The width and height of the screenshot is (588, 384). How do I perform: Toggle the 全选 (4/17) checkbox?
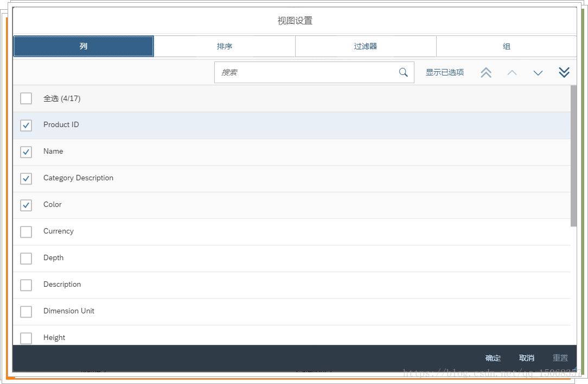(x=26, y=98)
